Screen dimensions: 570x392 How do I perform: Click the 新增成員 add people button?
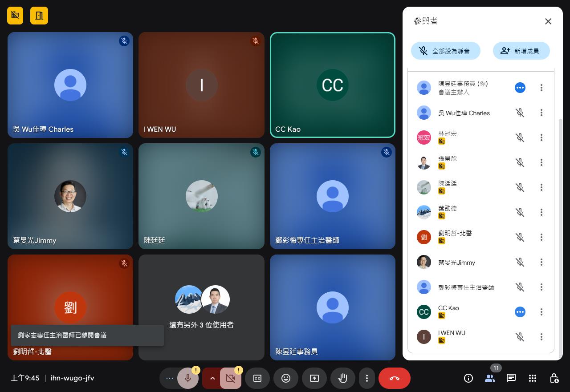pyautogui.click(x=521, y=51)
